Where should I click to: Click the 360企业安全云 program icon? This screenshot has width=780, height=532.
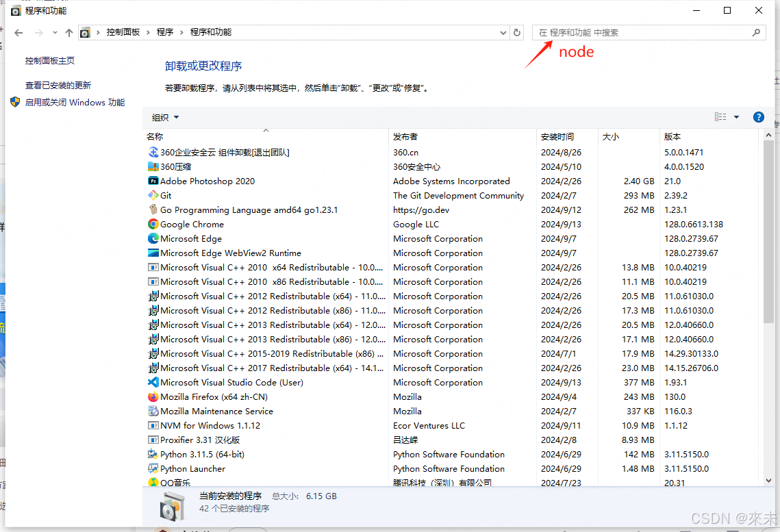(x=153, y=152)
